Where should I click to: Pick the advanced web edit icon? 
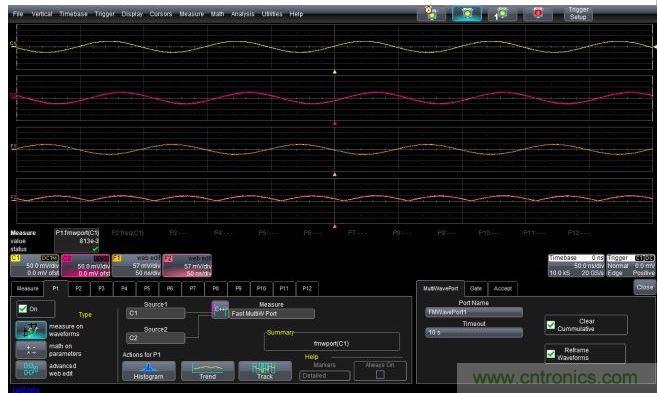31,370
